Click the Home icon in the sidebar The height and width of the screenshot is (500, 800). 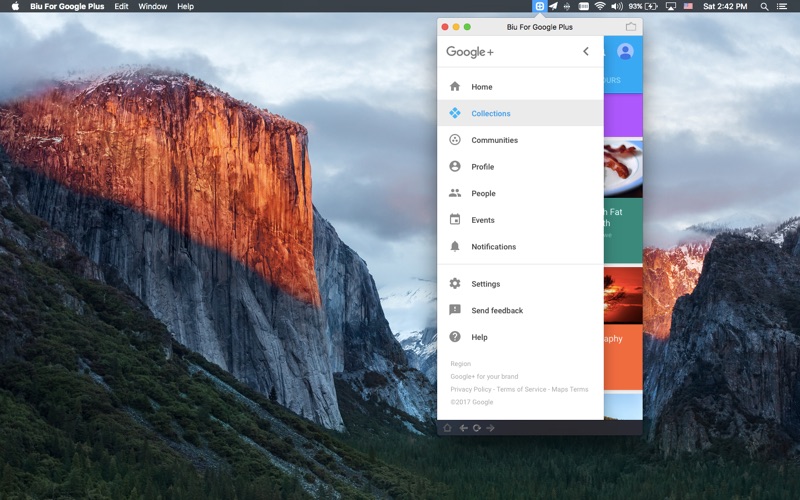coord(455,87)
